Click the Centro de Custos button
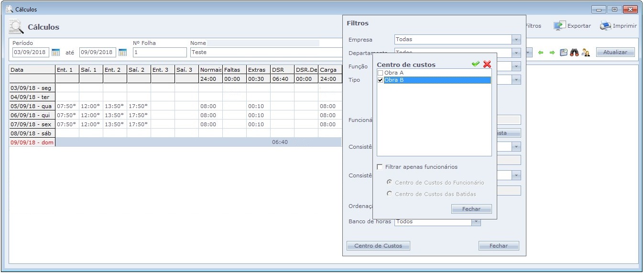Viewport: 644px width, 273px height. 378,246
